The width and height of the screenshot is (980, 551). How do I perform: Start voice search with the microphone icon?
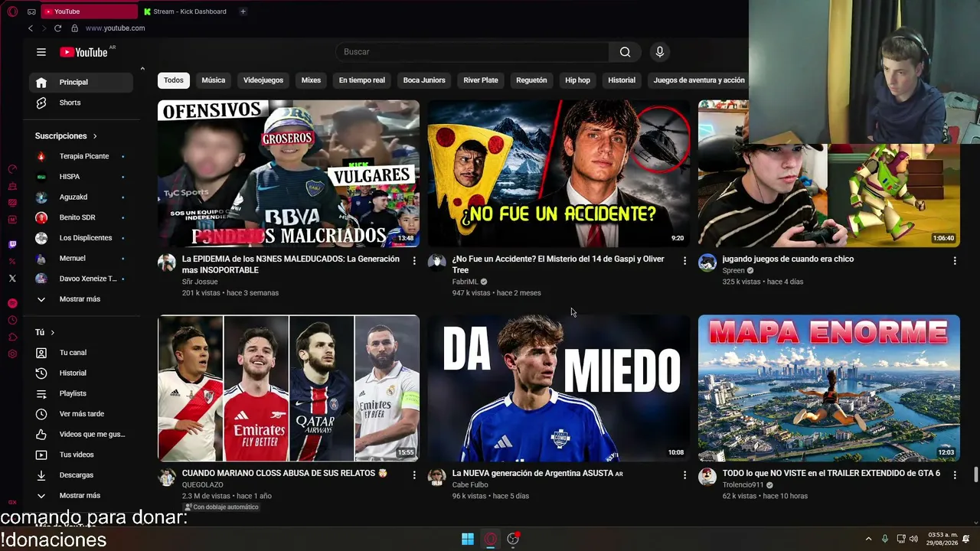coord(660,52)
